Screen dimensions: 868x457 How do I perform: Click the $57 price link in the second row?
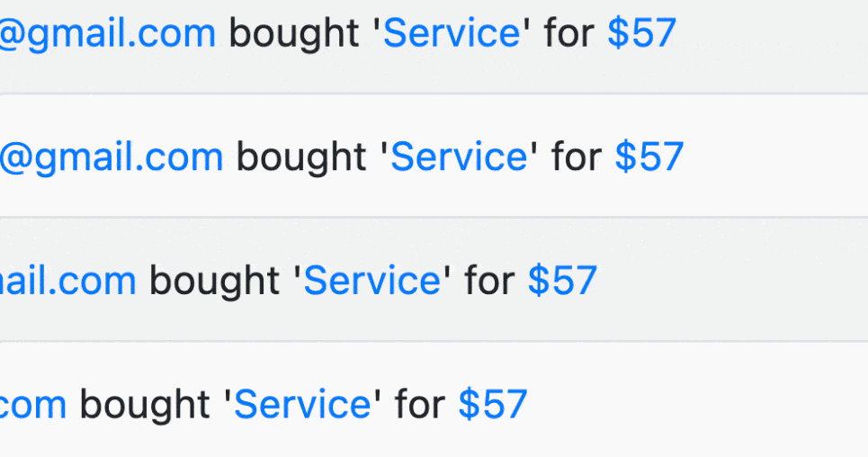(x=649, y=157)
